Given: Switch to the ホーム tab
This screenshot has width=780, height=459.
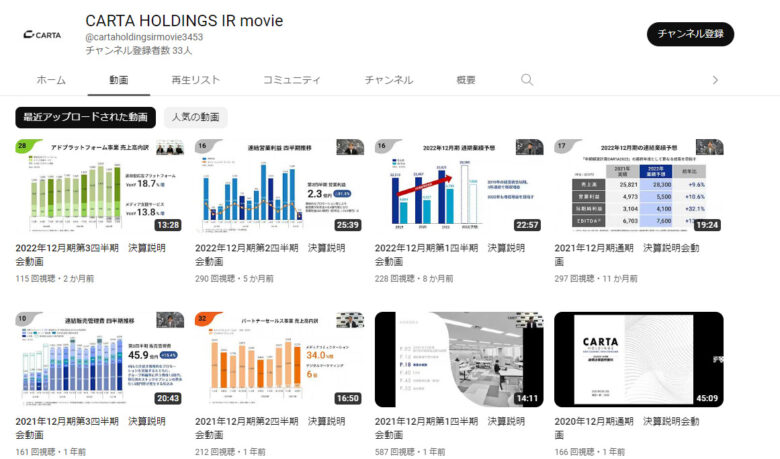Looking at the screenshot, I should coord(51,80).
